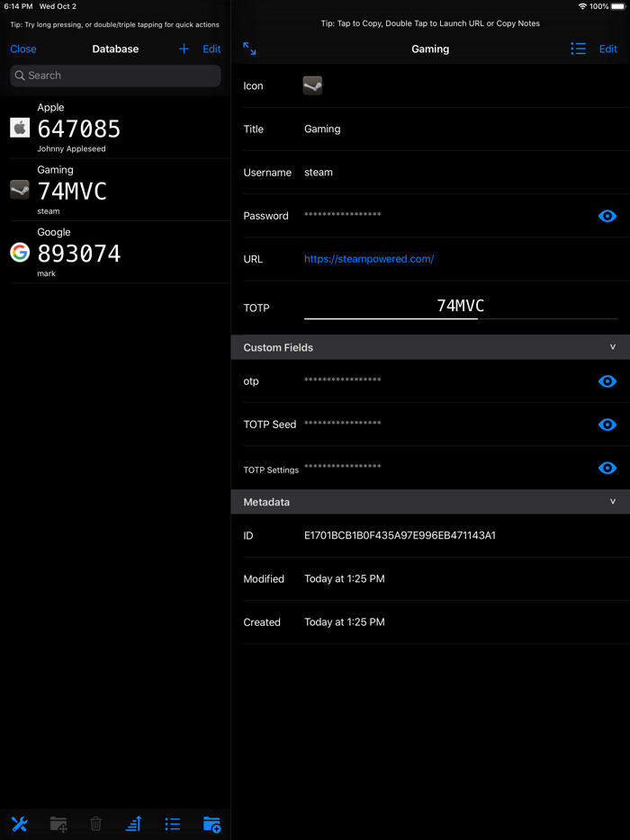Screen dimensions: 630x840
Task: Open the steampowered.com URL link
Action: [369, 259]
